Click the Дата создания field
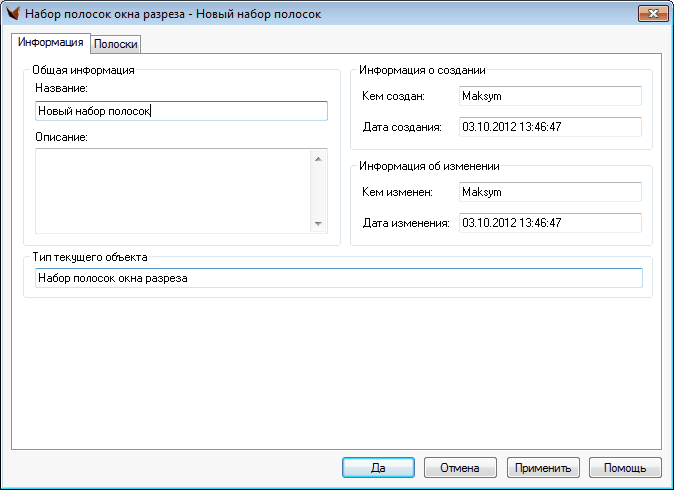This screenshot has width=674, height=490. pos(548,127)
